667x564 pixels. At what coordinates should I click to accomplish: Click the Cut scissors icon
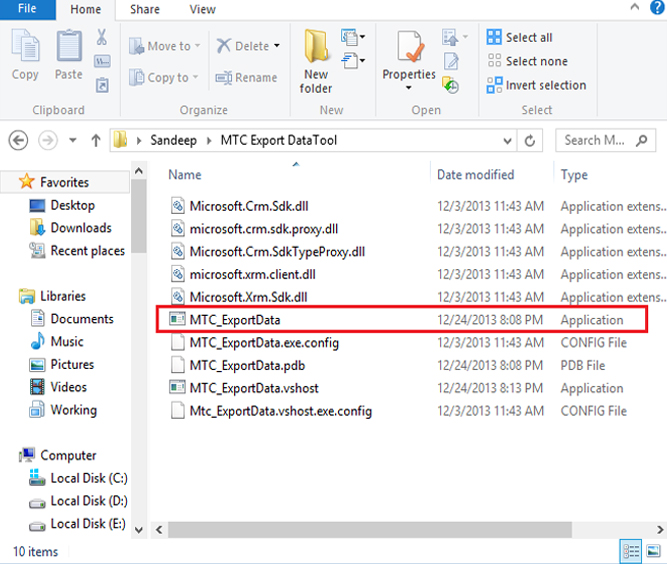[102, 37]
